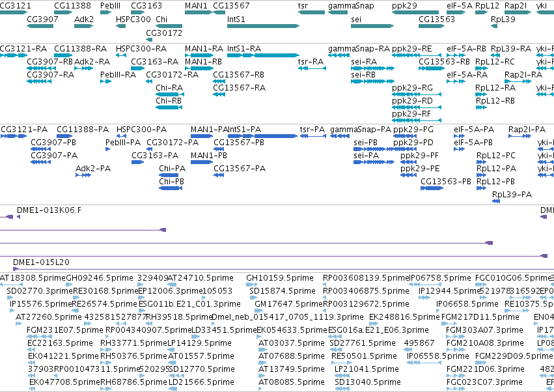
Task: Open the RpL12-RC transcript label
Action: (495, 63)
